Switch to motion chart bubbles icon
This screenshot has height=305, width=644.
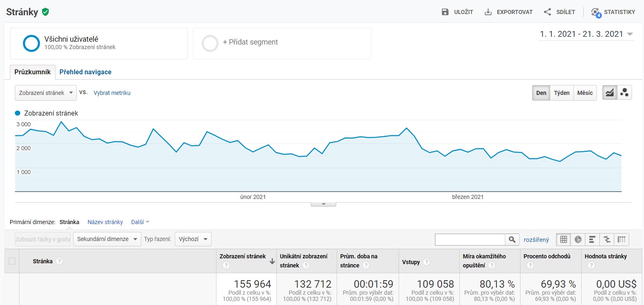click(624, 93)
